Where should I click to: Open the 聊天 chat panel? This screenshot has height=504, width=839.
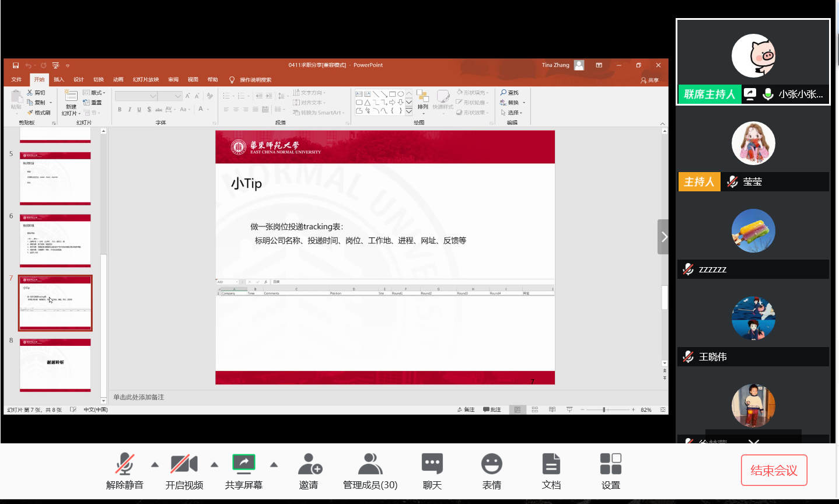(432, 471)
